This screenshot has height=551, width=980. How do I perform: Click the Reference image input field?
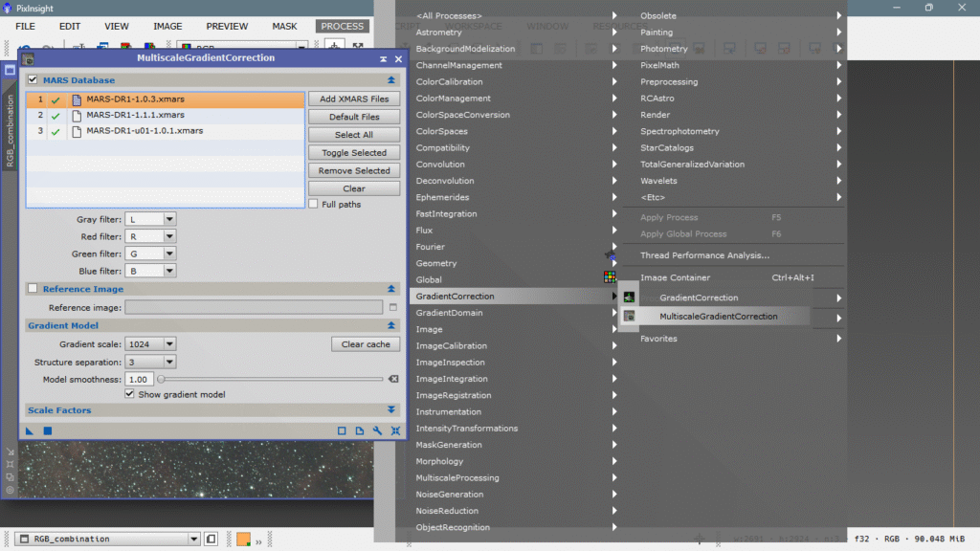coord(254,307)
